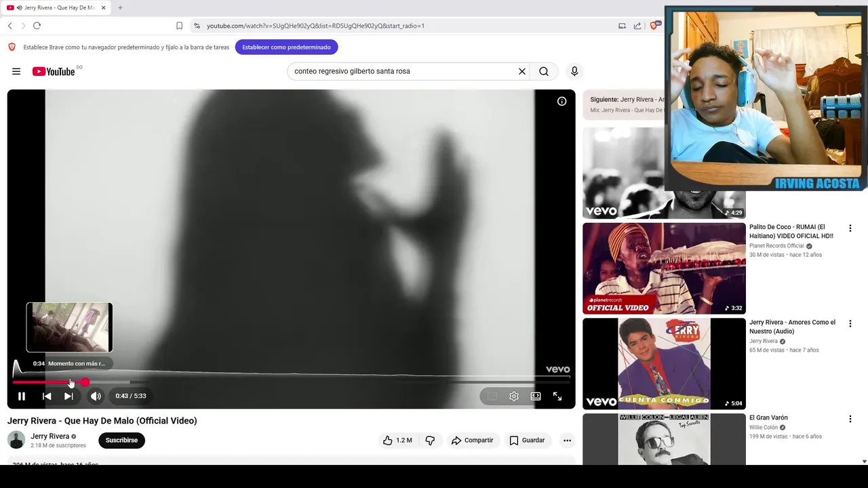
Task: Open options for Palito De Coco video
Action: (850, 228)
